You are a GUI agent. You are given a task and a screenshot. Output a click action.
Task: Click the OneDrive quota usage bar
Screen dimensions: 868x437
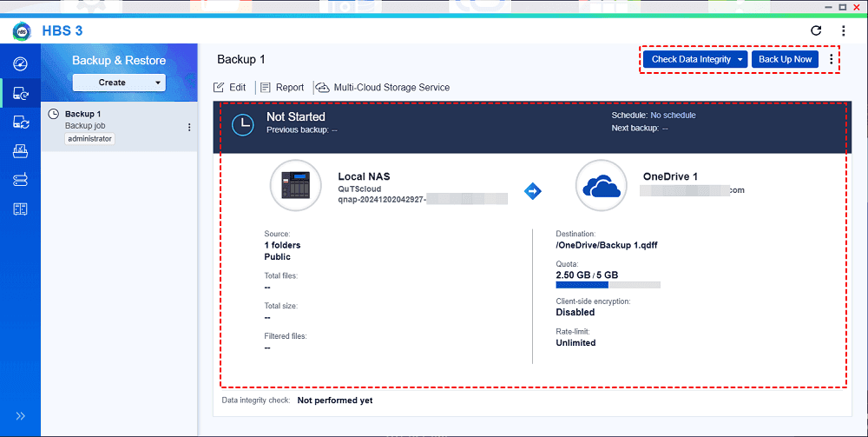pos(608,284)
